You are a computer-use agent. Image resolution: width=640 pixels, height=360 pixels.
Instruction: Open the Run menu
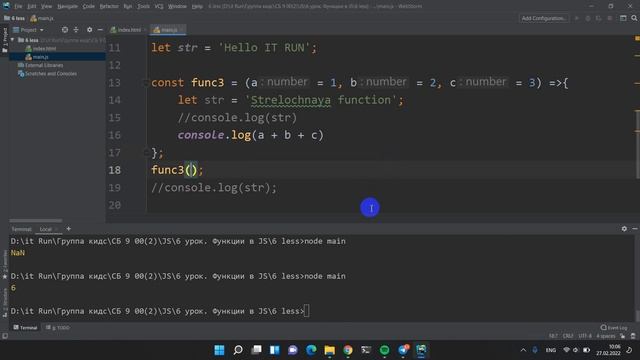pyautogui.click(x=128, y=6)
